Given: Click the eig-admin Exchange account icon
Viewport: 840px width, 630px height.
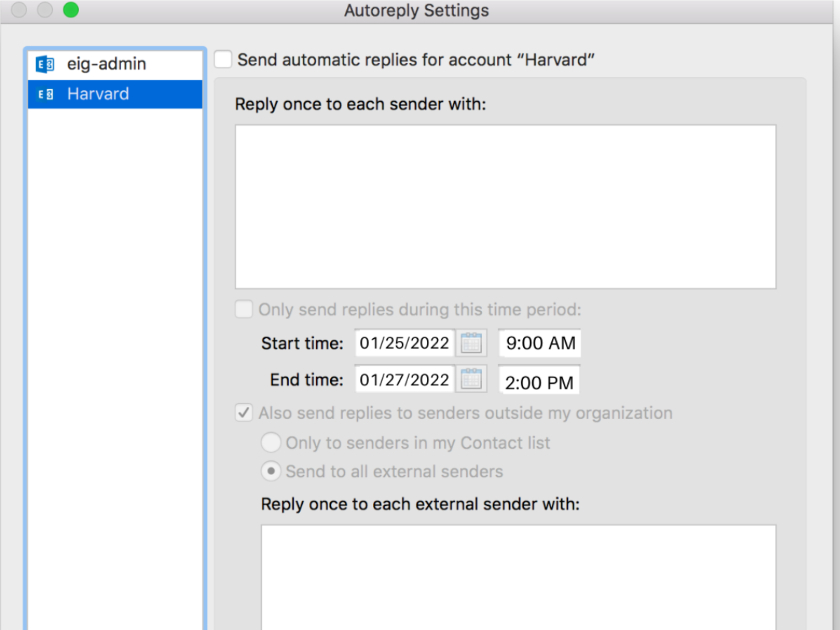Looking at the screenshot, I should click(45, 64).
